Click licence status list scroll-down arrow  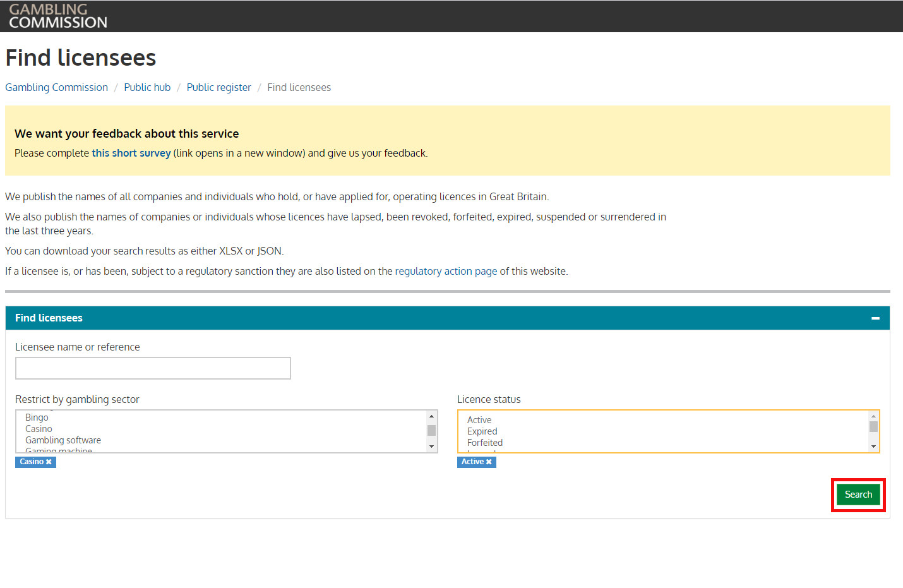pyautogui.click(x=873, y=447)
